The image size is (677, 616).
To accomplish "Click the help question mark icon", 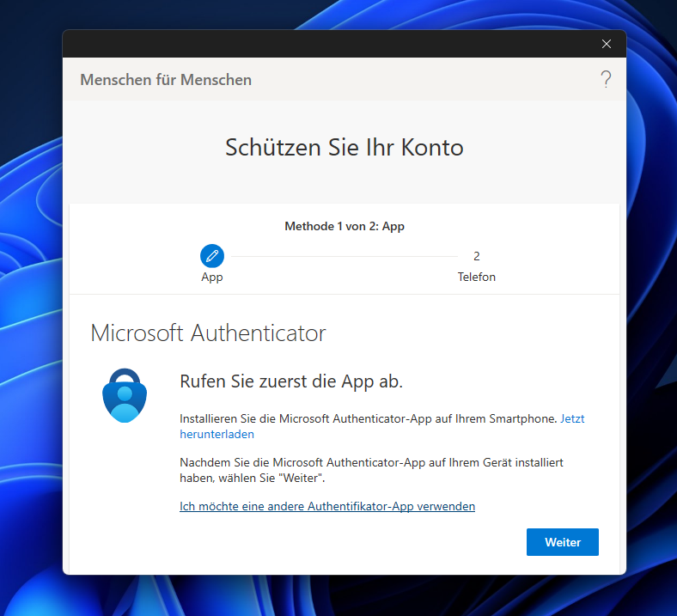I will pos(606,80).
